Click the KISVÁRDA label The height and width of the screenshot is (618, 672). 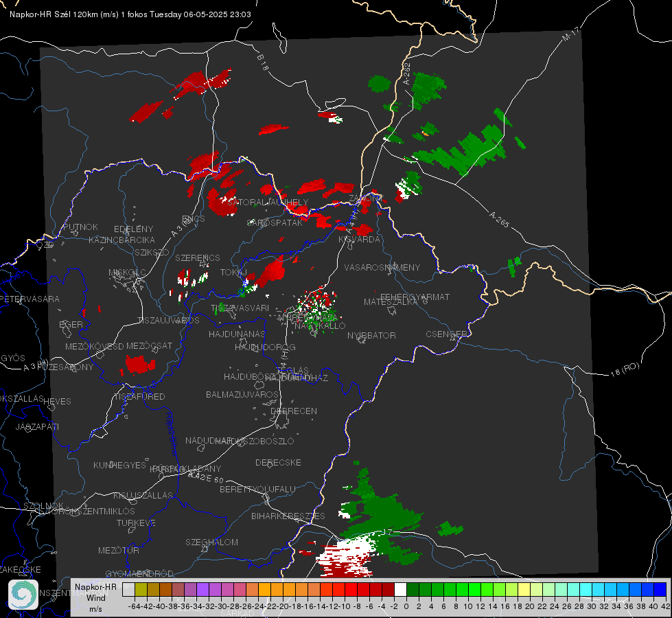pyautogui.click(x=360, y=240)
